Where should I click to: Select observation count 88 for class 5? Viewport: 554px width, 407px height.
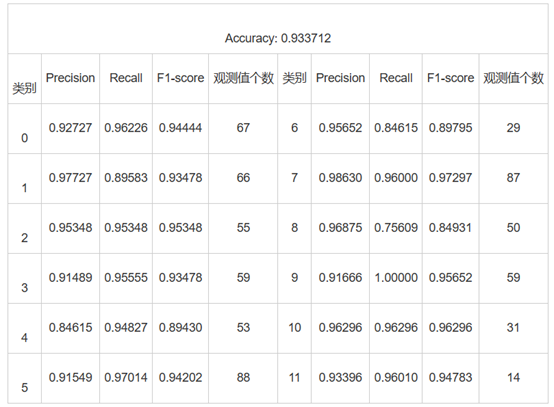[x=243, y=377]
